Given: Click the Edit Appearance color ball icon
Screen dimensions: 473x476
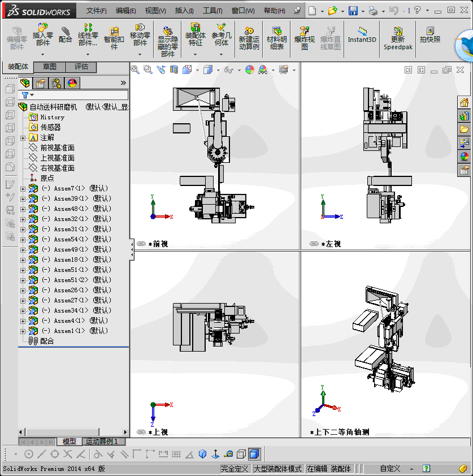Looking at the screenshot, I should pyautogui.click(x=249, y=70).
